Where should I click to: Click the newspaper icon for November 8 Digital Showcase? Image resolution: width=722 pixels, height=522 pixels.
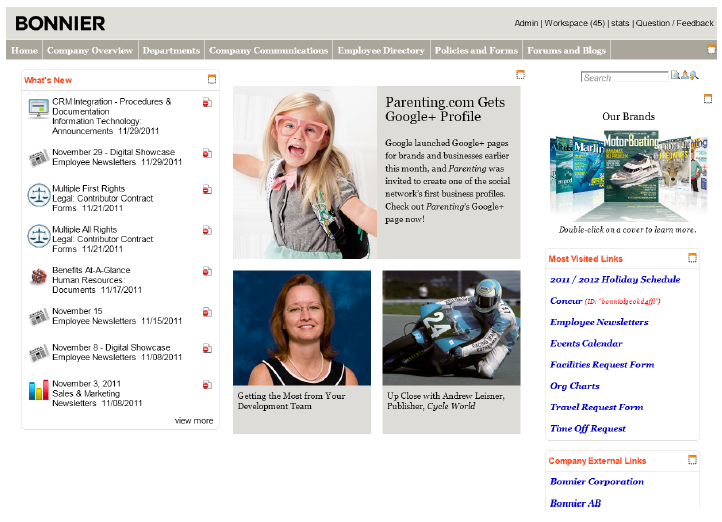point(39,353)
